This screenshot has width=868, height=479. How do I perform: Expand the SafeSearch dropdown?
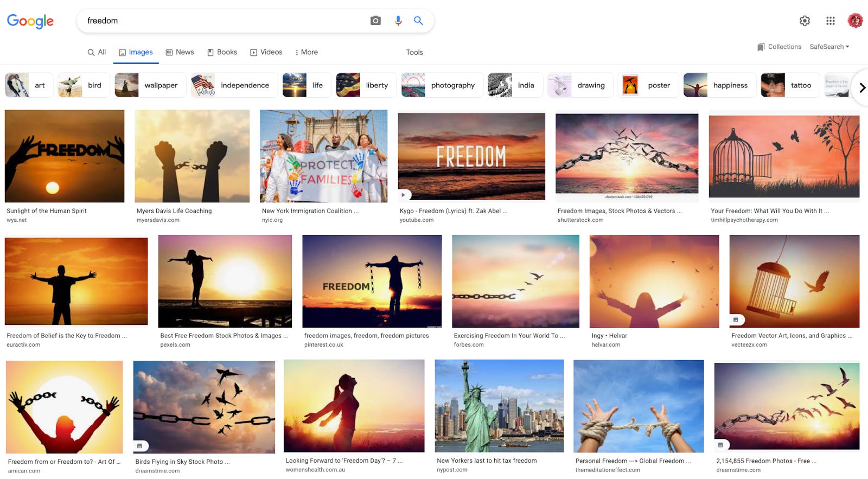(x=829, y=47)
